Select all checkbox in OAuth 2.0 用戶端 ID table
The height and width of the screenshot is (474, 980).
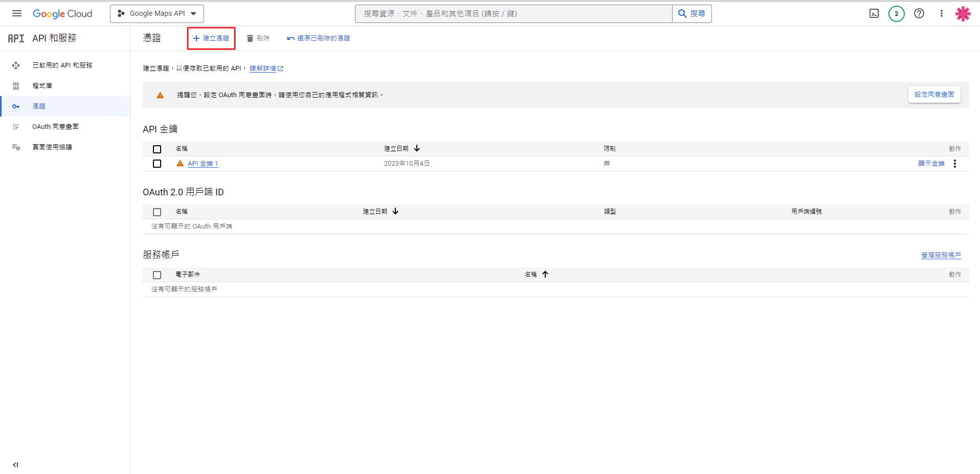[x=157, y=212]
